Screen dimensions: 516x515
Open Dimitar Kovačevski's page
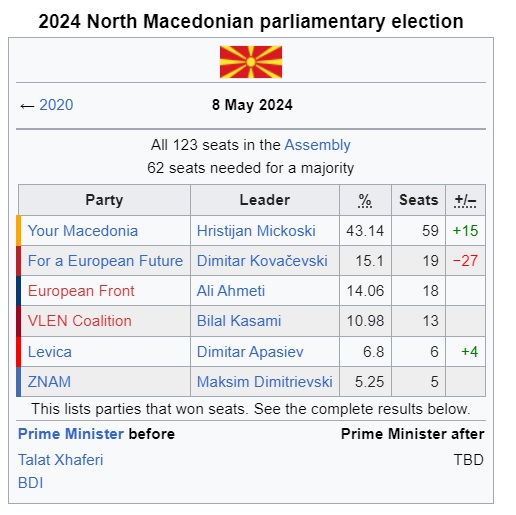click(x=262, y=261)
